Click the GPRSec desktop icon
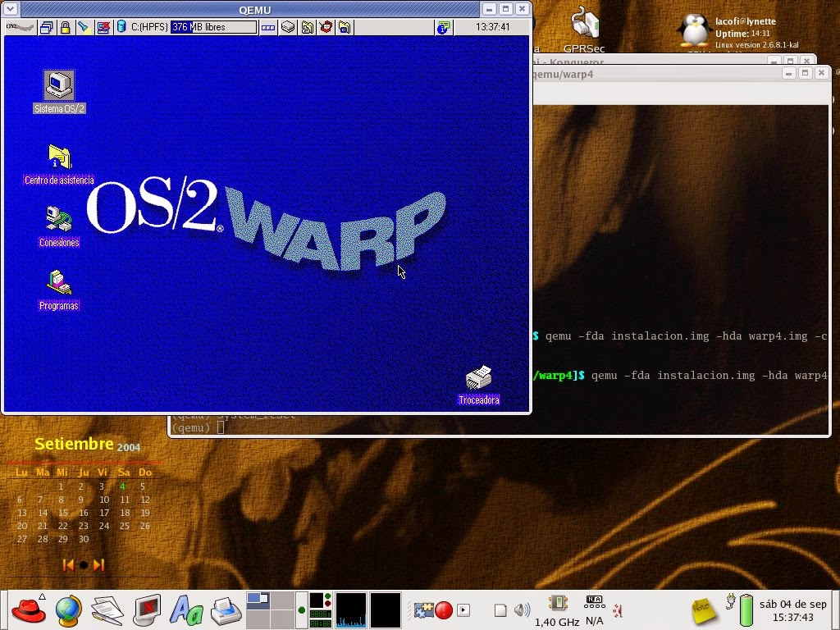Image resolution: width=840 pixels, height=630 pixels. click(x=584, y=30)
